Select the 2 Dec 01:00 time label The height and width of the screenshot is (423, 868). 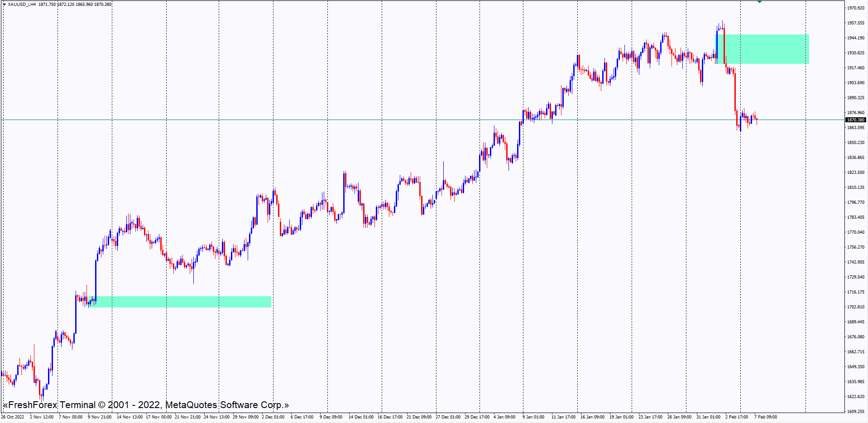273,417
